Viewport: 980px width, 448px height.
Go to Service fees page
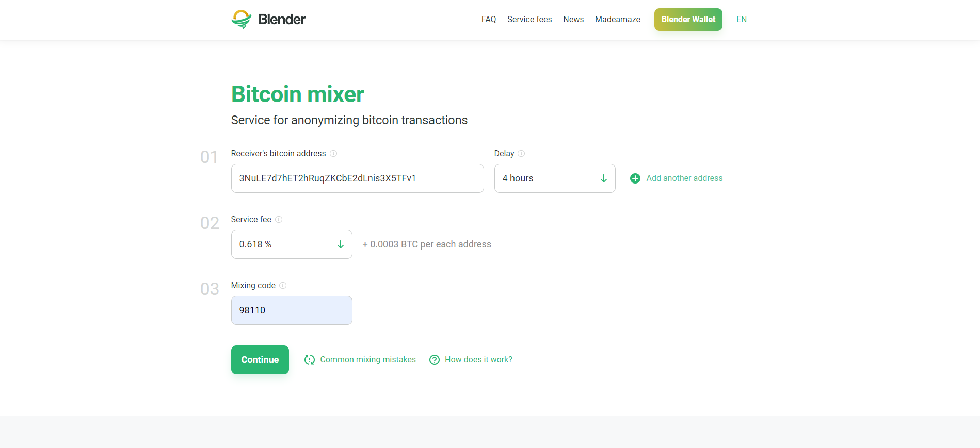[529, 20]
